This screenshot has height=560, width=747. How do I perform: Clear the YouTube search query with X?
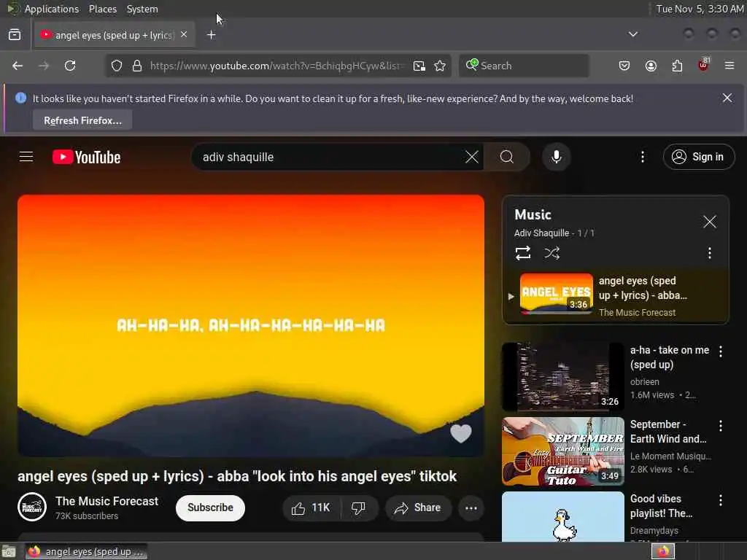(x=472, y=157)
